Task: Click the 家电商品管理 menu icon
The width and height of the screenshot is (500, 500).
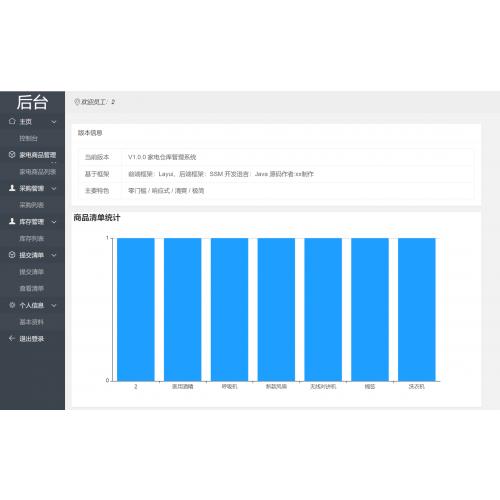Action: click(x=12, y=155)
